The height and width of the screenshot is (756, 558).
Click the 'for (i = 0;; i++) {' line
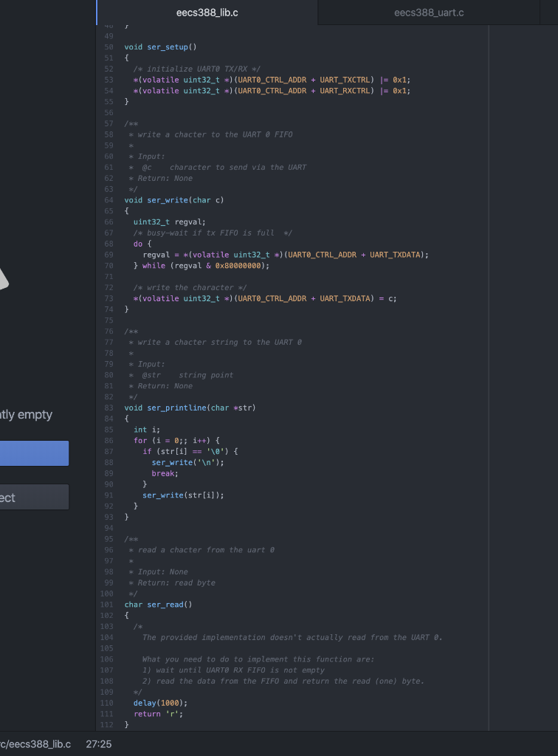pyautogui.click(x=176, y=441)
